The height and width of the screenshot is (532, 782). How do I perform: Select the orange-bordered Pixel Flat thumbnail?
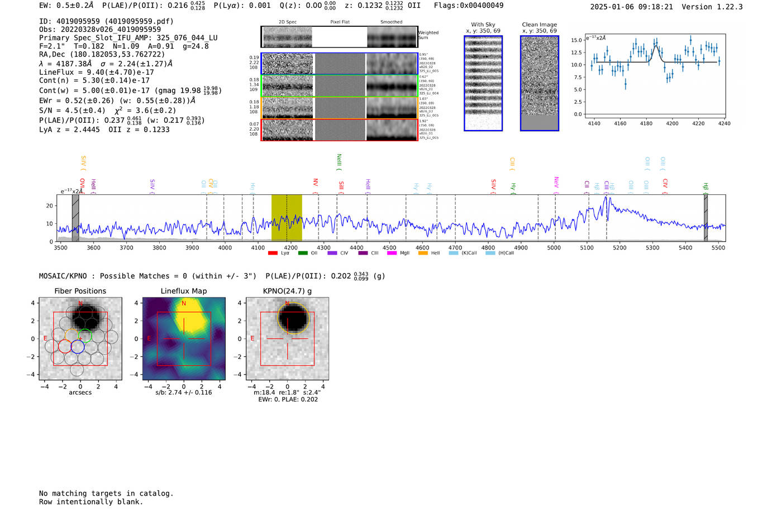pyautogui.click(x=340, y=108)
